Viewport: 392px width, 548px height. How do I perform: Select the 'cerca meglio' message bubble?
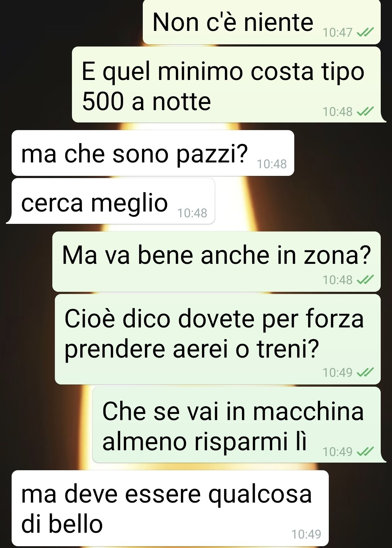pos(113,201)
